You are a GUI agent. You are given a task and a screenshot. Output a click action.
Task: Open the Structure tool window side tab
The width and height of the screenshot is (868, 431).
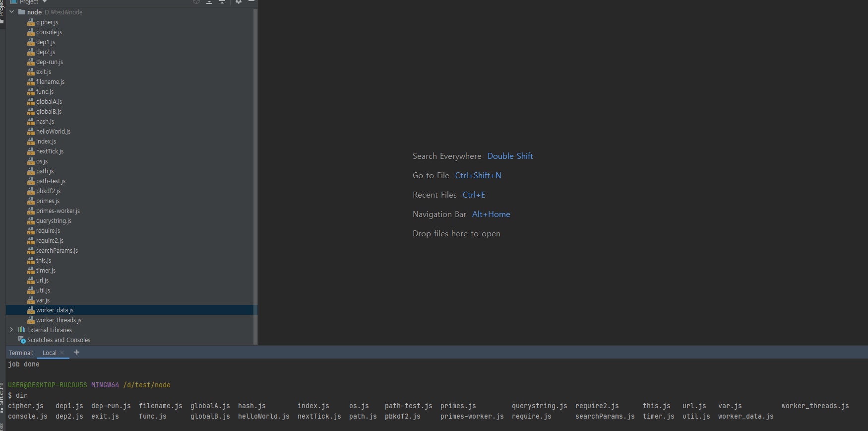(2, 397)
